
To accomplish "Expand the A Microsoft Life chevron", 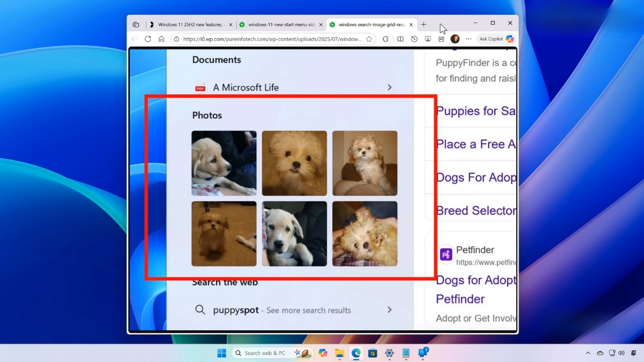I will (x=390, y=87).
